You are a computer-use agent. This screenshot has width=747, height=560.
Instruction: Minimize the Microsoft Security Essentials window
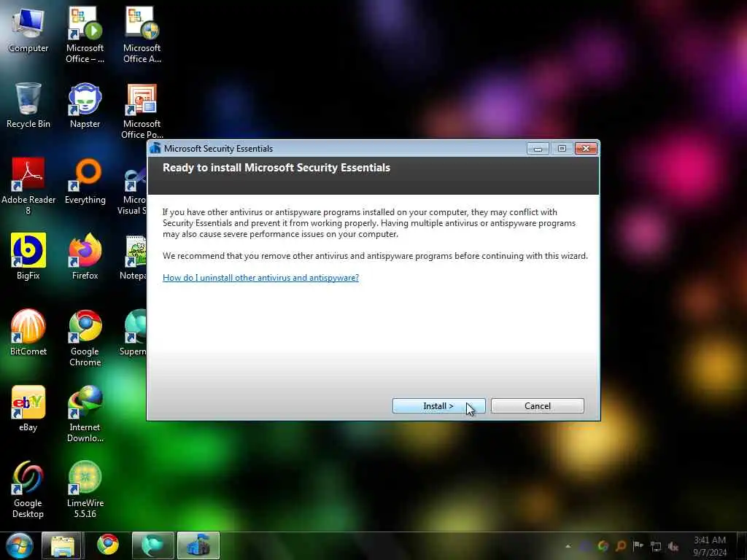(538, 149)
